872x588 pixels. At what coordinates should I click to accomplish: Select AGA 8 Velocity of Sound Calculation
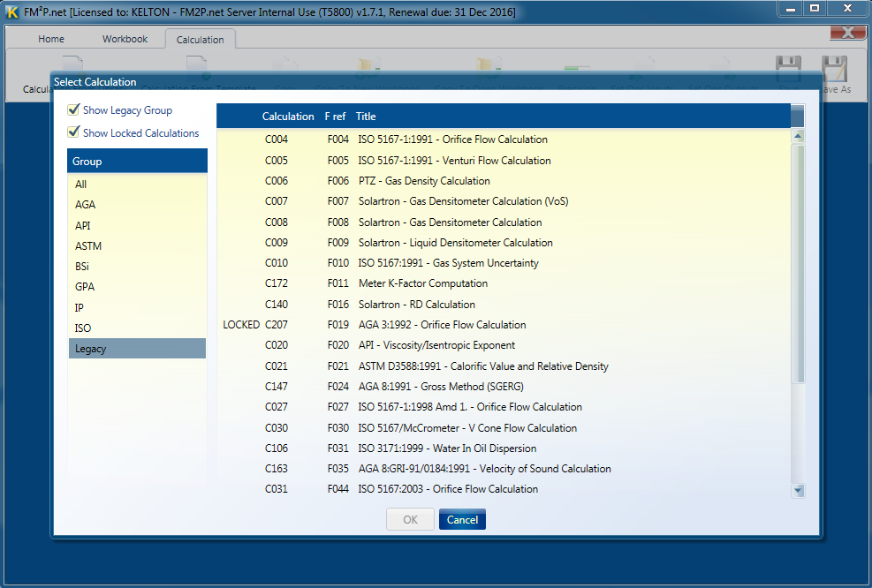click(504, 469)
